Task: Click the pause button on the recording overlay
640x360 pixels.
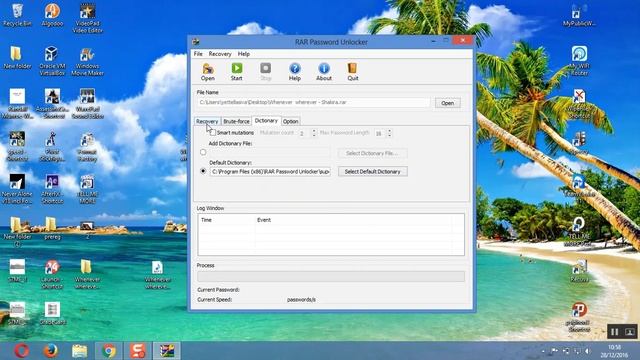Action: [x=614, y=331]
